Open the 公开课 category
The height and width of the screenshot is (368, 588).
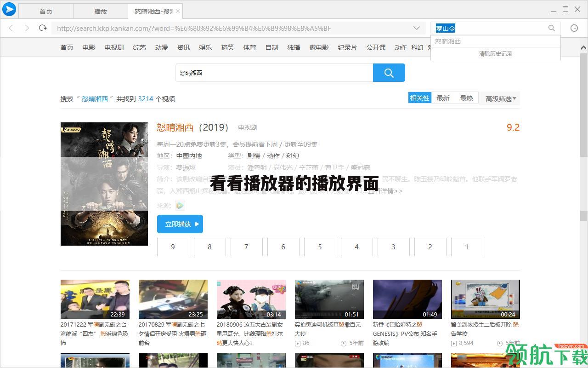point(376,47)
